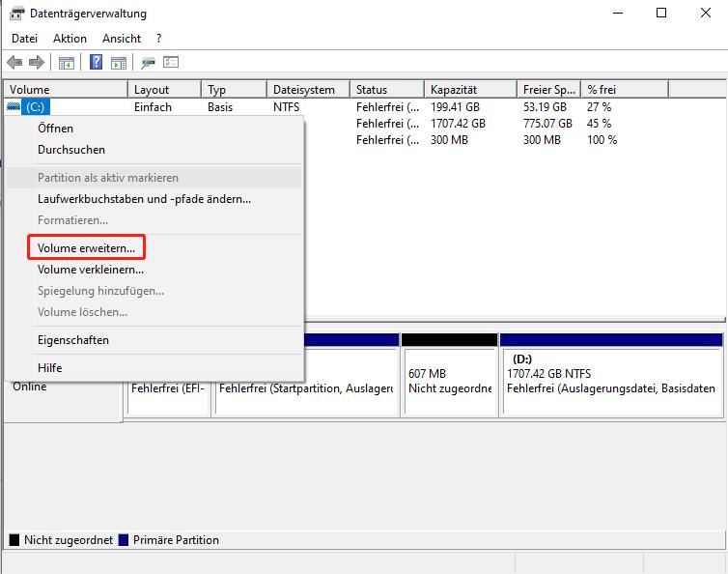
Task: Click the Einfach layout cell
Action: pyautogui.click(x=153, y=107)
